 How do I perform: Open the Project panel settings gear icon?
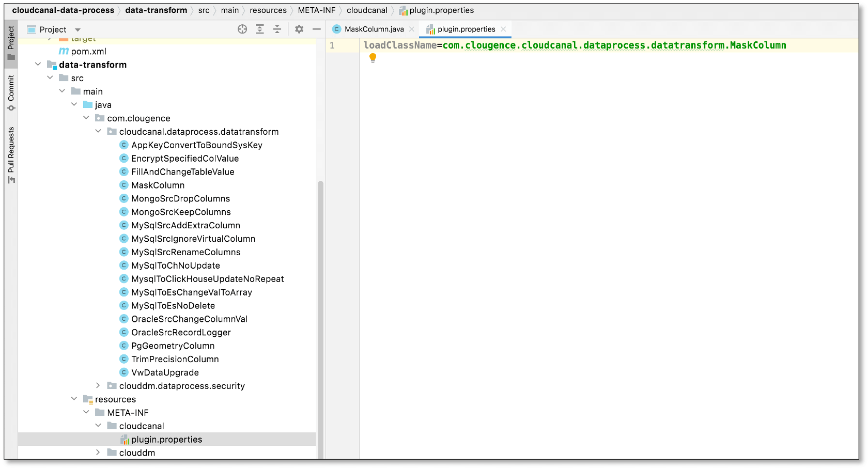coord(299,29)
